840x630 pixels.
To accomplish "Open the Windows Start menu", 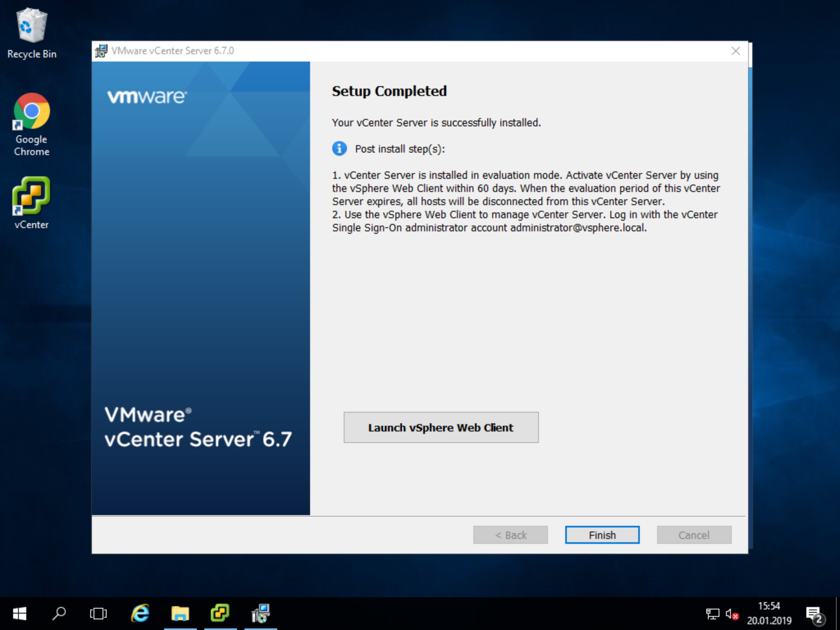I will tap(19, 614).
